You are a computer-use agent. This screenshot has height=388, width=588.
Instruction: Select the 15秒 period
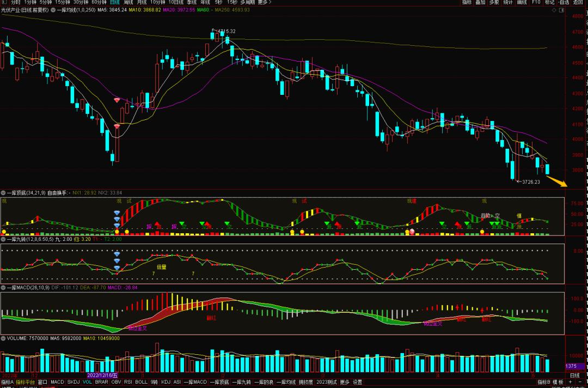coord(232,2)
